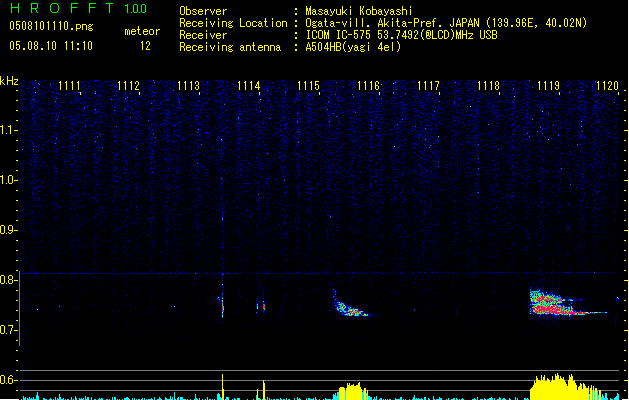629x400 pixels.
Task: Click the 1.1 kHz axis label
Action: (x=9, y=130)
